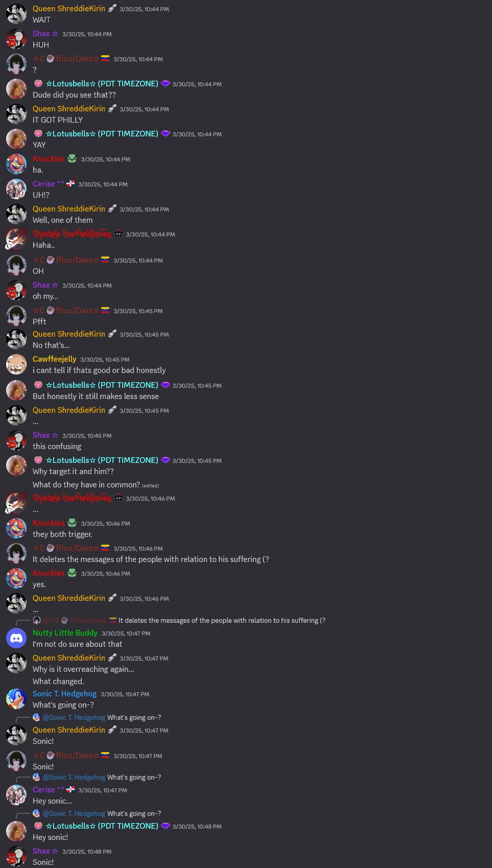Click the flower icon before Lotusbells on "Dude did you see that??"
This screenshot has height=868, width=492.
point(38,84)
